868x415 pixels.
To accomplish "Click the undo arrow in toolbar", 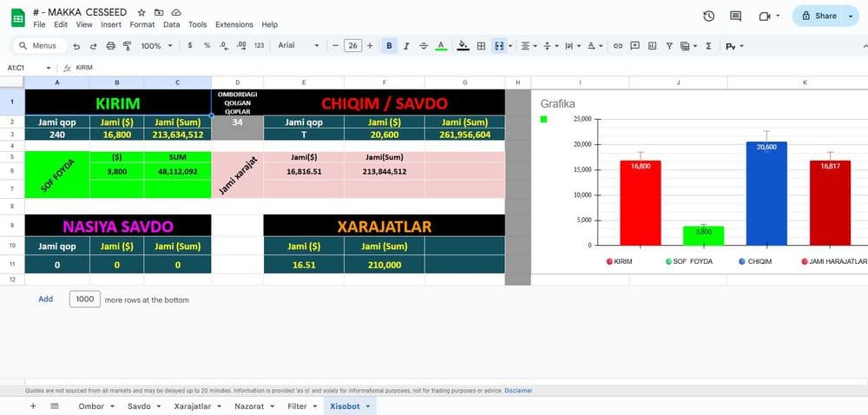I will click(x=76, y=46).
